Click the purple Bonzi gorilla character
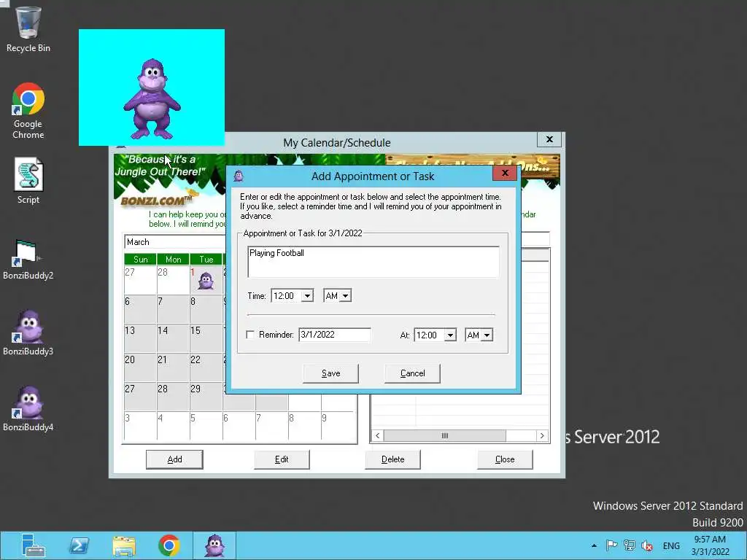Viewport: 747px width, 560px height. point(152,99)
